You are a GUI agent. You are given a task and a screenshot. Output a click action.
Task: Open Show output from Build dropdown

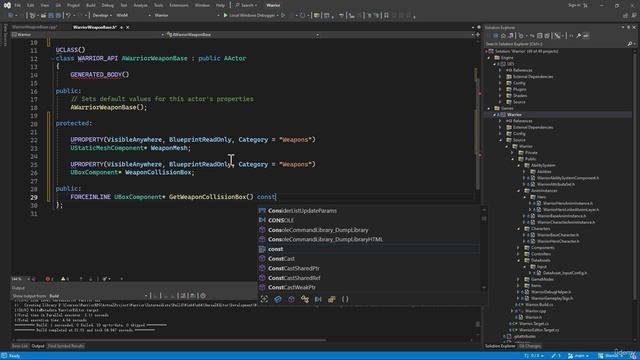[98, 296]
